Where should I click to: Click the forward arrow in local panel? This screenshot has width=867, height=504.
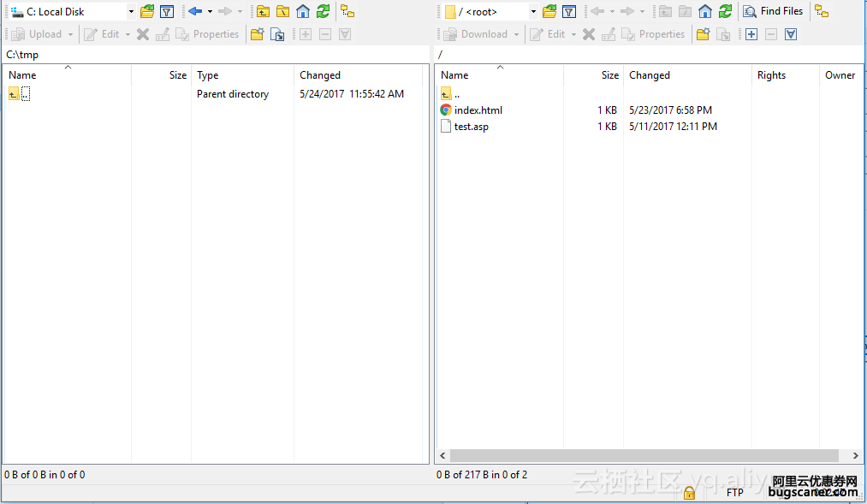click(225, 11)
